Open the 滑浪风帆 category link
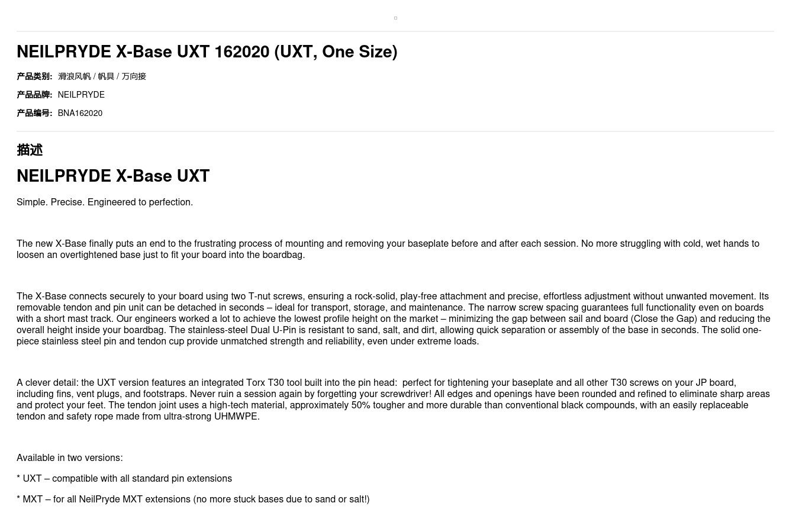786x532 pixels. [x=74, y=76]
